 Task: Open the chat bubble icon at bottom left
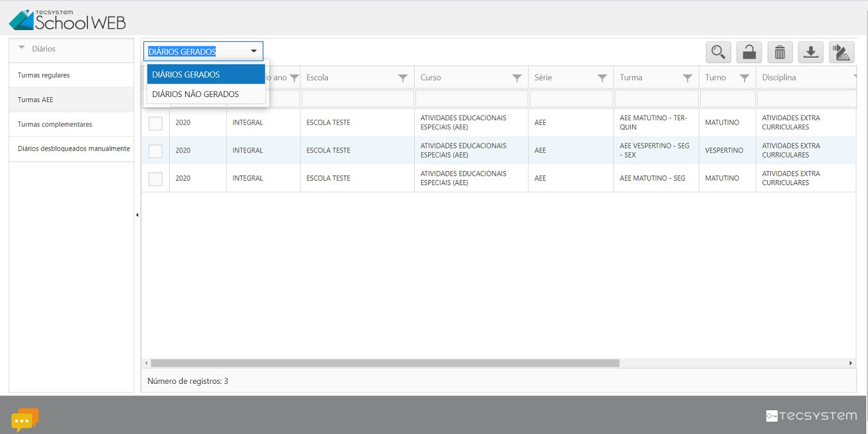[x=24, y=420]
